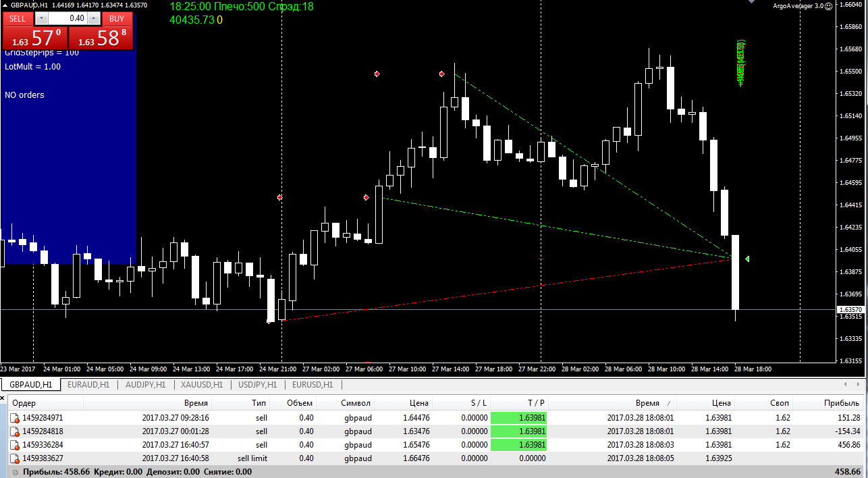Image resolution: width=868 pixels, height=478 pixels.
Task: Select red arrow marker left of the tall 27 Mar candle
Action: click(x=367, y=197)
